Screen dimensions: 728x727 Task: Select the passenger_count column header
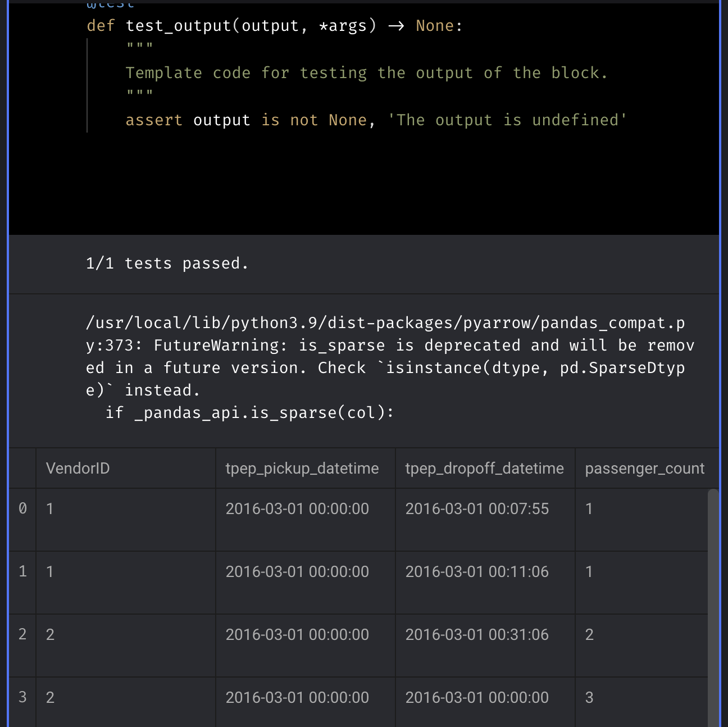click(644, 468)
